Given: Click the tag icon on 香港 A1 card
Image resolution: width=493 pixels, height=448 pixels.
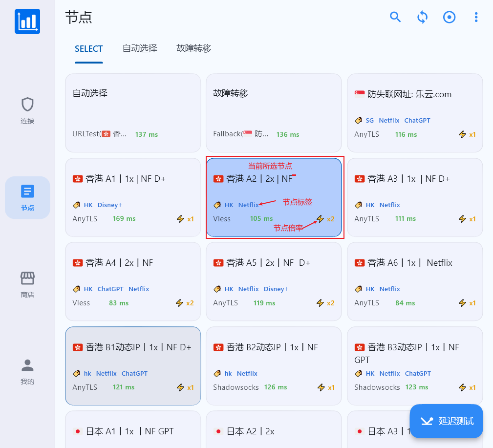Looking at the screenshot, I should click(76, 205).
